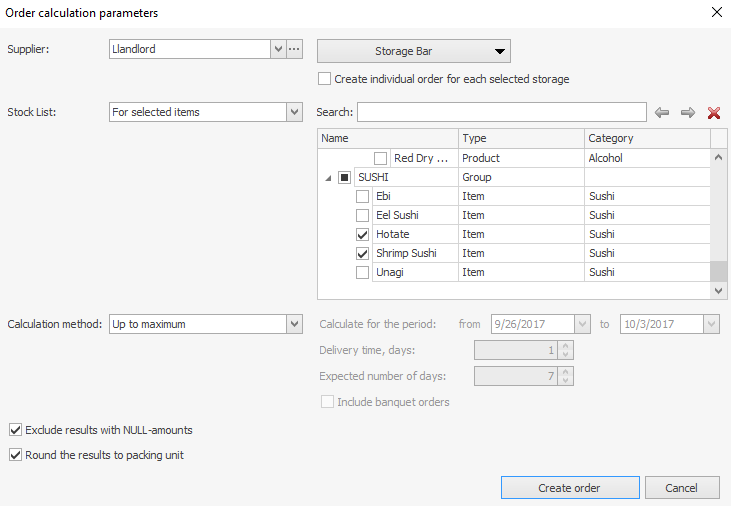Collapse the SUSHI group tree node

(327, 178)
